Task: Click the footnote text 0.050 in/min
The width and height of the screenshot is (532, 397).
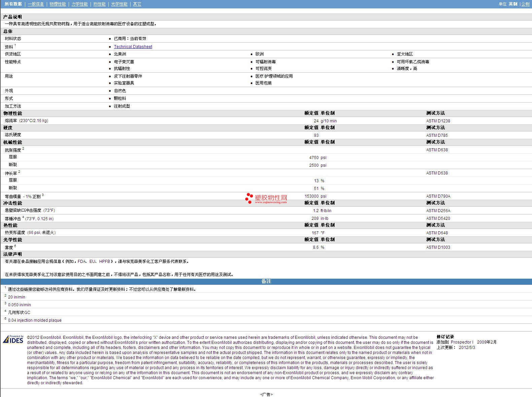Action: (20, 305)
